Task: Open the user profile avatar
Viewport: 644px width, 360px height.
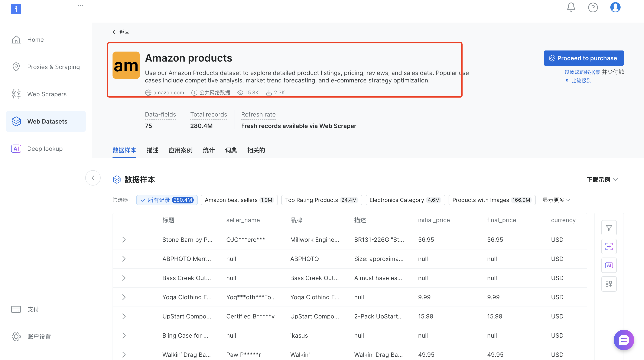Action: point(615,7)
